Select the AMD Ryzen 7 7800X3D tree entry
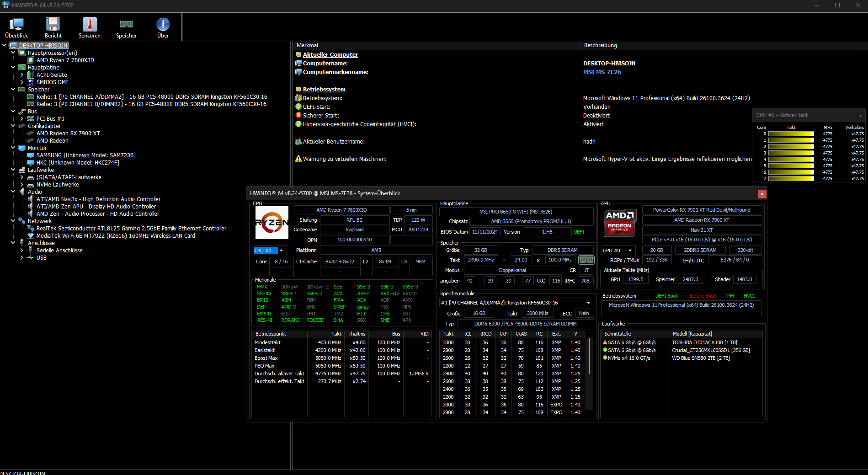The height and width of the screenshot is (475, 868). [x=65, y=60]
